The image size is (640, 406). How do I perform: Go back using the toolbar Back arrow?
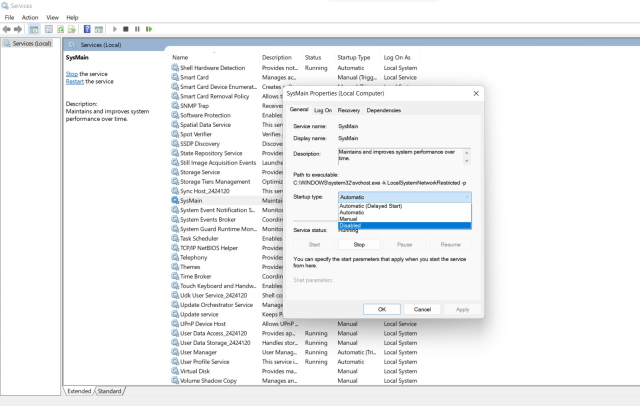(6, 29)
